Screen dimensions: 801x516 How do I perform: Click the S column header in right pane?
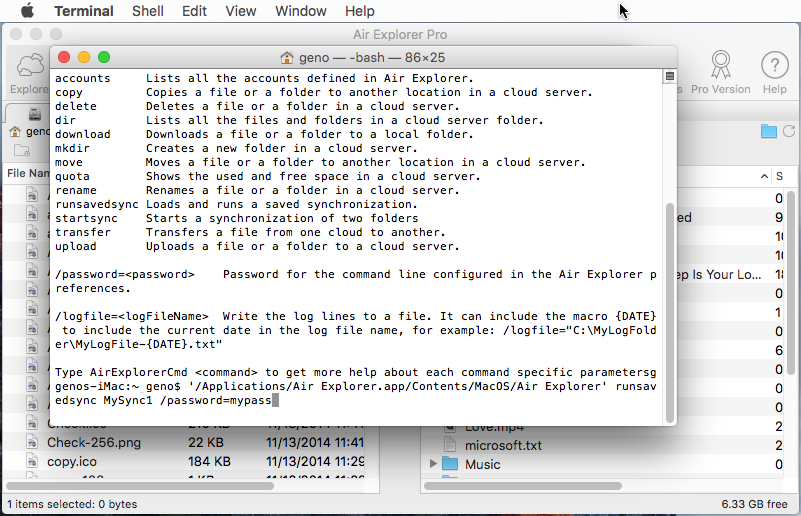pos(780,176)
